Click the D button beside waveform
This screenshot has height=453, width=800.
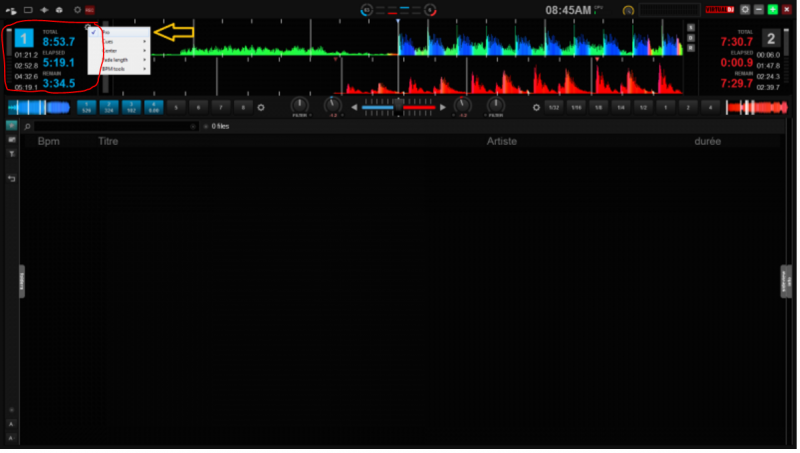point(691,38)
